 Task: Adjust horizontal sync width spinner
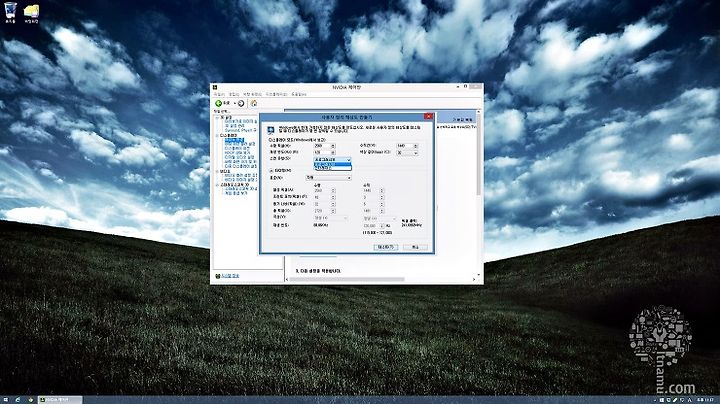point(333,204)
